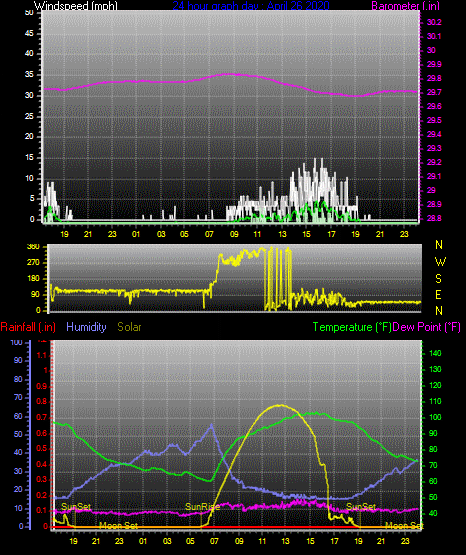Click the 80 humidity axis value
This screenshot has width=466, height=555.
[18, 379]
